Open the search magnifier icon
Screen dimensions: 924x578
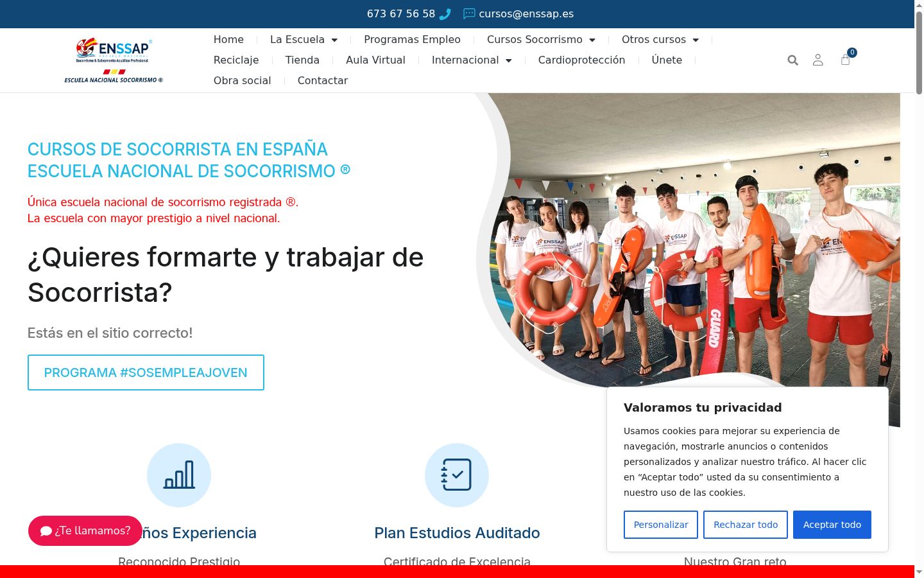(793, 60)
